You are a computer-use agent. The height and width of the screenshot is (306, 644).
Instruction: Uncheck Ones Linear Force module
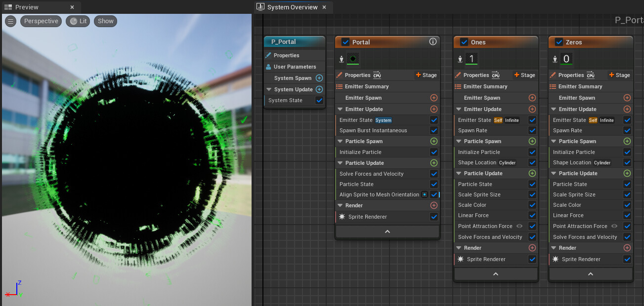532,215
